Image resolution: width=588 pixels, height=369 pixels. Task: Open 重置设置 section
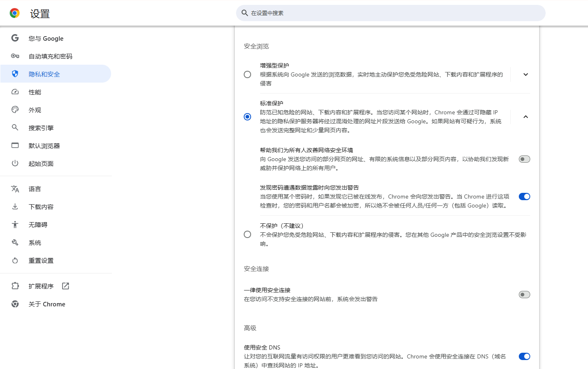coord(56,260)
